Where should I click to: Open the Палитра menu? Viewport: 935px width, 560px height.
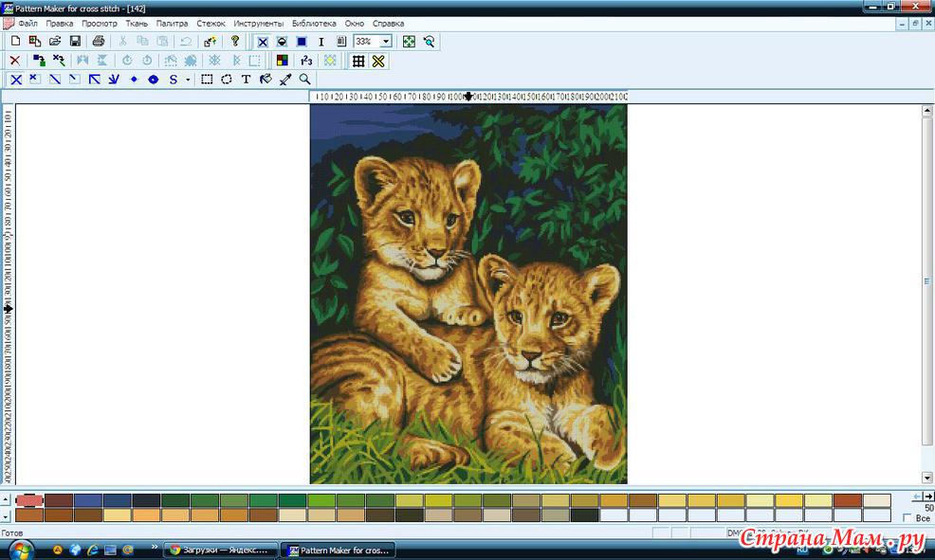(173, 24)
